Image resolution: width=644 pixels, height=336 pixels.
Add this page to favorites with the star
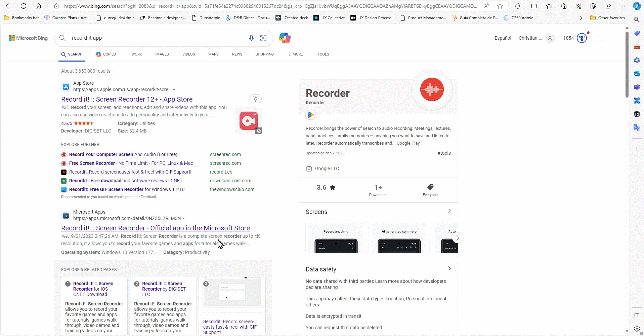[500, 6]
